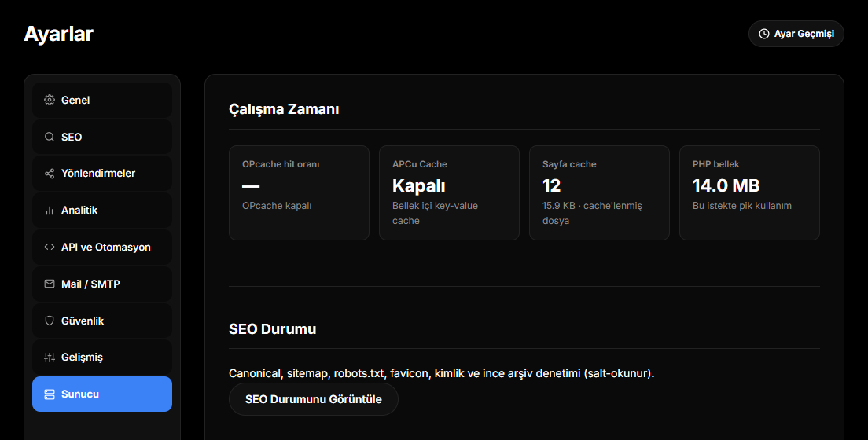
Task: Click the Canonical, sitemap description text
Action: pos(441,373)
